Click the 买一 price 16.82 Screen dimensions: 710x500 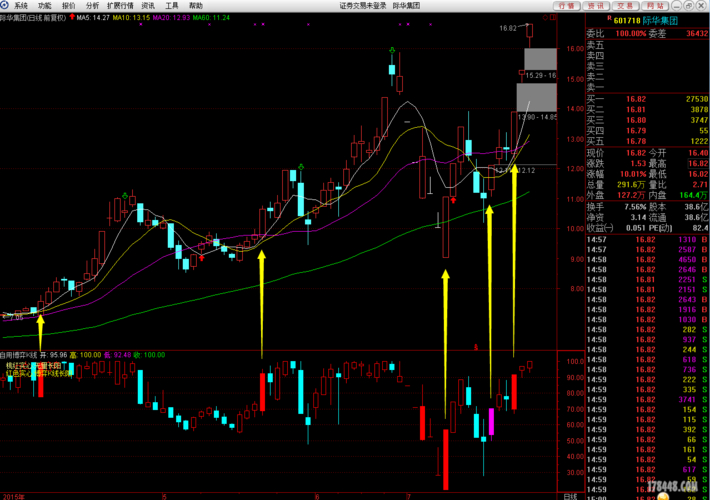(636, 99)
